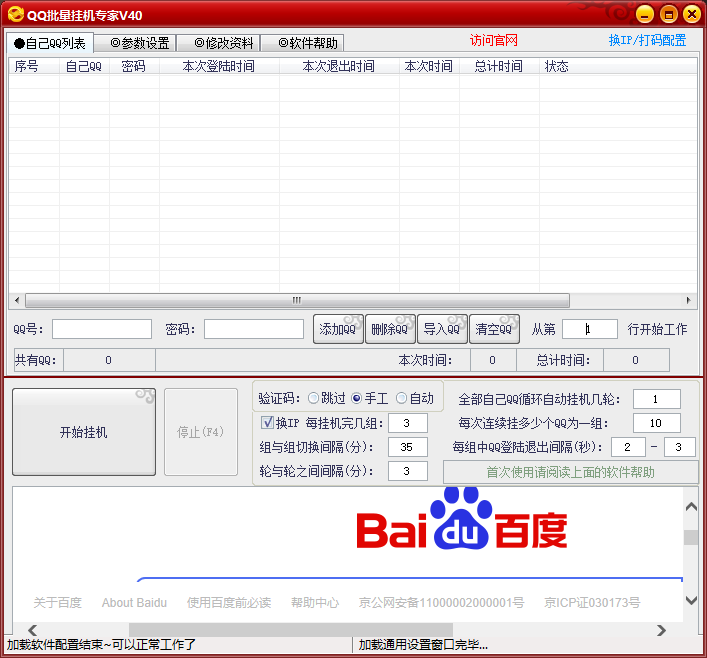Open 换IP/打码配置 link
This screenshot has width=707, height=658.
pyautogui.click(x=647, y=41)
